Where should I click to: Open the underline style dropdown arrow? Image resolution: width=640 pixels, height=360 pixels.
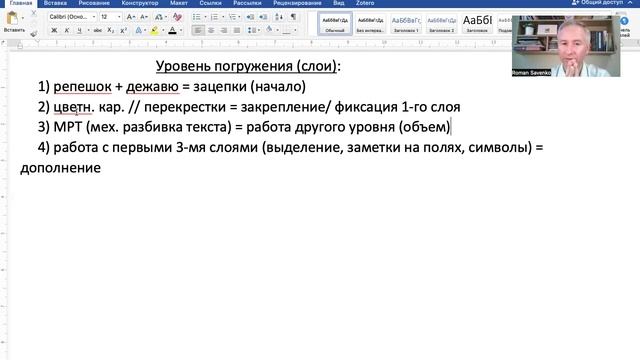(88, 30)
